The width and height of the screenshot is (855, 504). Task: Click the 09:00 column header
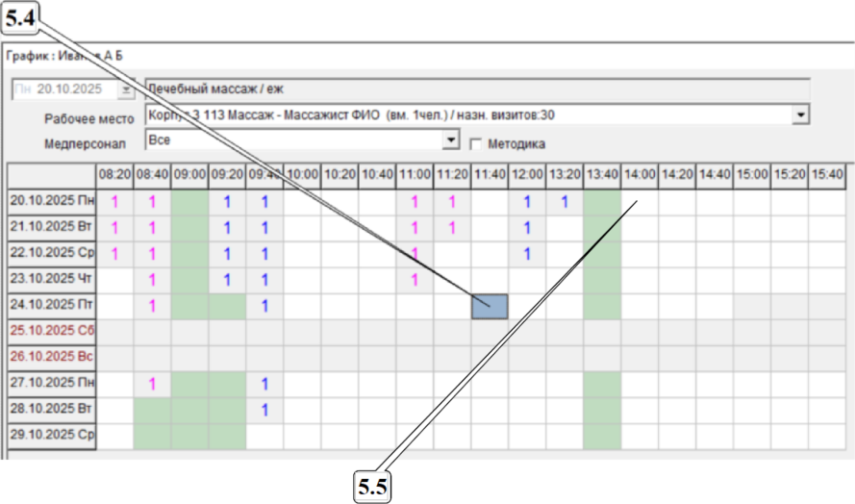(x=189, y=175)
